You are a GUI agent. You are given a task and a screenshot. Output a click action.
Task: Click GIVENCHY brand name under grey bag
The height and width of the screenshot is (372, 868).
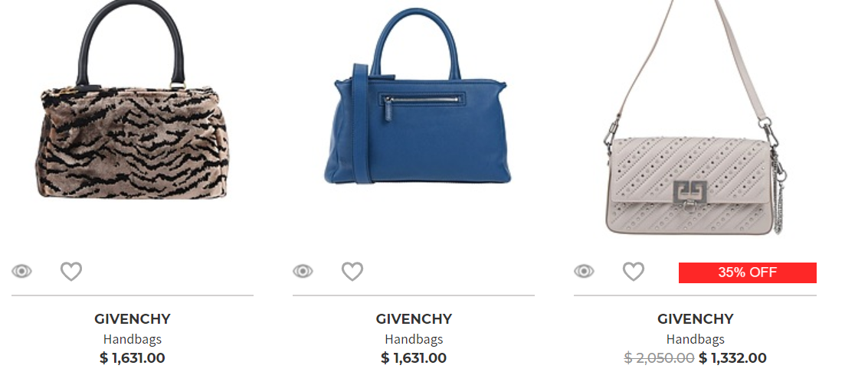pos(696,319)
